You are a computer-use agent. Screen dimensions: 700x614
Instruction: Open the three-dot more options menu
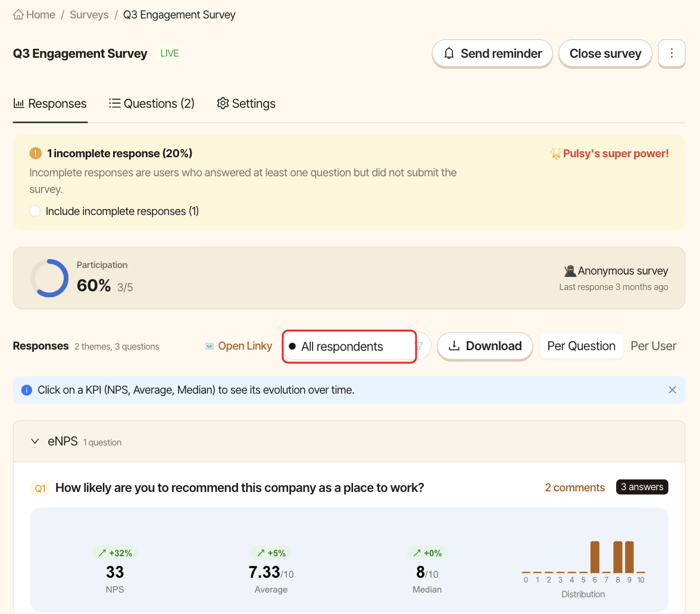[x=671, y=54]
